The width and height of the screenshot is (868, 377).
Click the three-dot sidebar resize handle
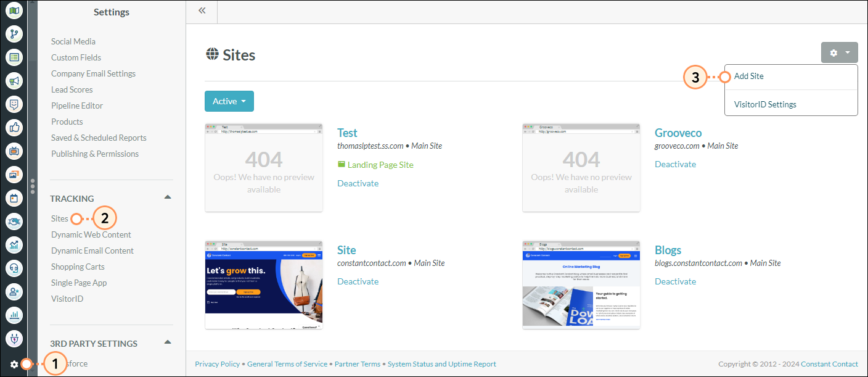33,186
